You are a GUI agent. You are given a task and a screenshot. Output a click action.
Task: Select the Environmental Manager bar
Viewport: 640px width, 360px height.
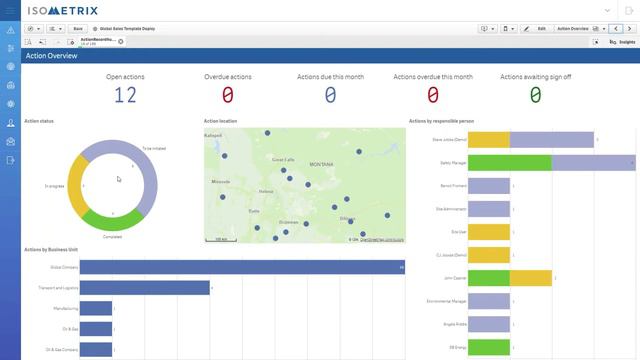point(489,301)
